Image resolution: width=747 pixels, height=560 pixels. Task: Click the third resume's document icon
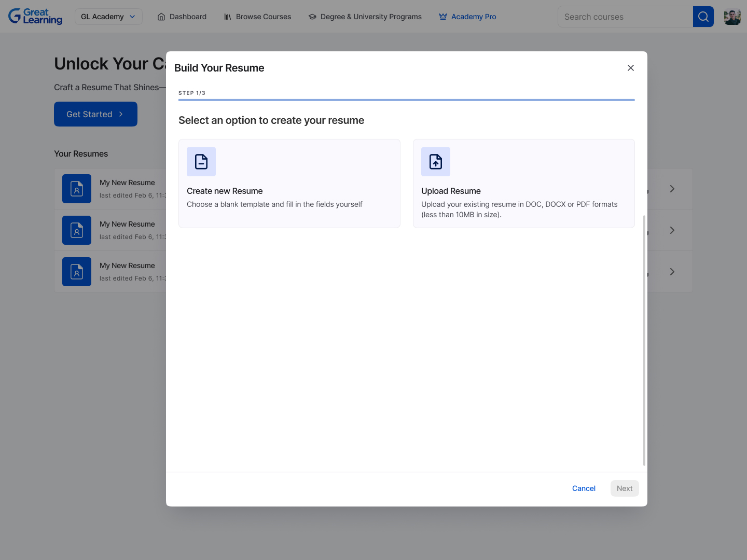coord(77,272)
